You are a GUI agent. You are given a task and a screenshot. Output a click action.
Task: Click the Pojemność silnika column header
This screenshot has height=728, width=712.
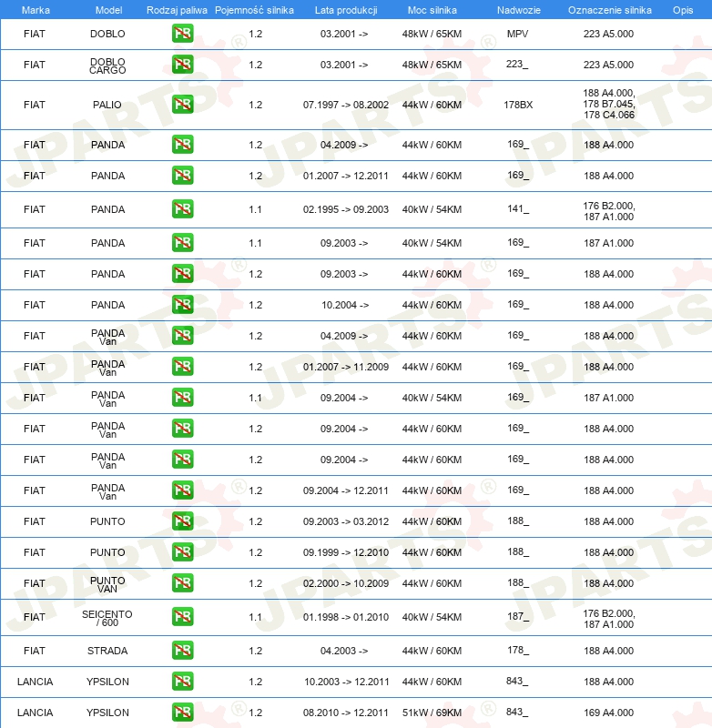(255, 10)
